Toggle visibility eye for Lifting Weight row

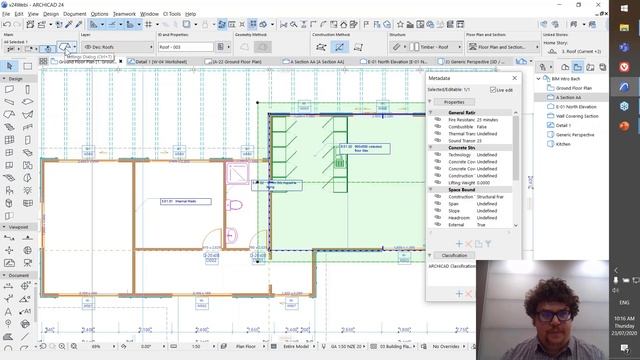tap(438, 182)
